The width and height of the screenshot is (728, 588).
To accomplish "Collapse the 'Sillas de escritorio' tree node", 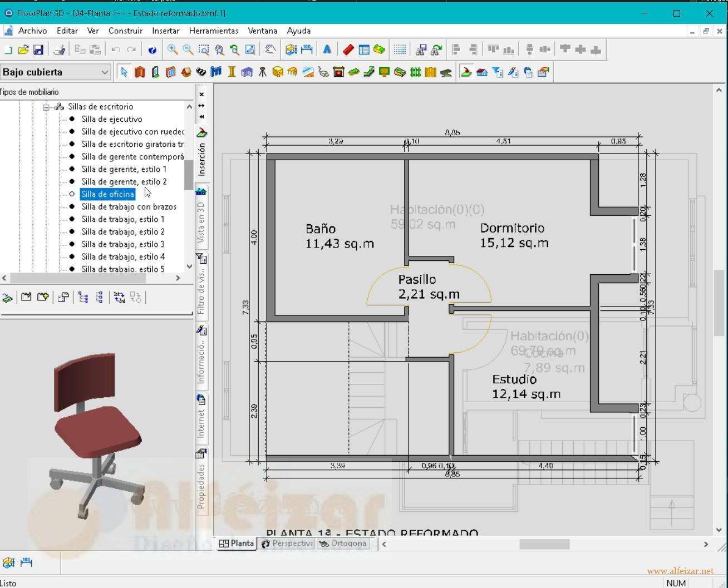I will tap(47, 107).
